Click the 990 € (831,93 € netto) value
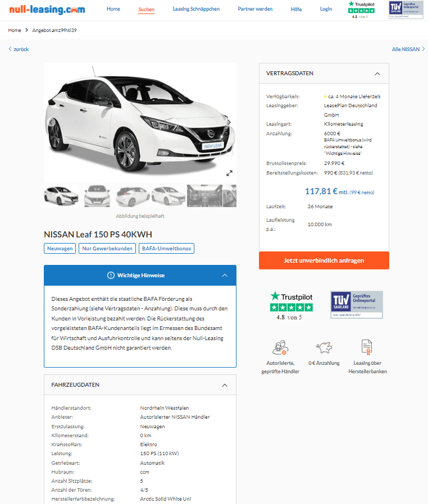 coord(348,173)
